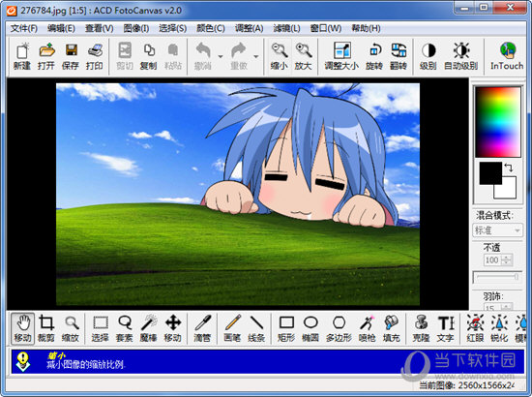532x397 pixels.
Task: Open the 帮助(H) menu
Action: (x=366, y=28)
